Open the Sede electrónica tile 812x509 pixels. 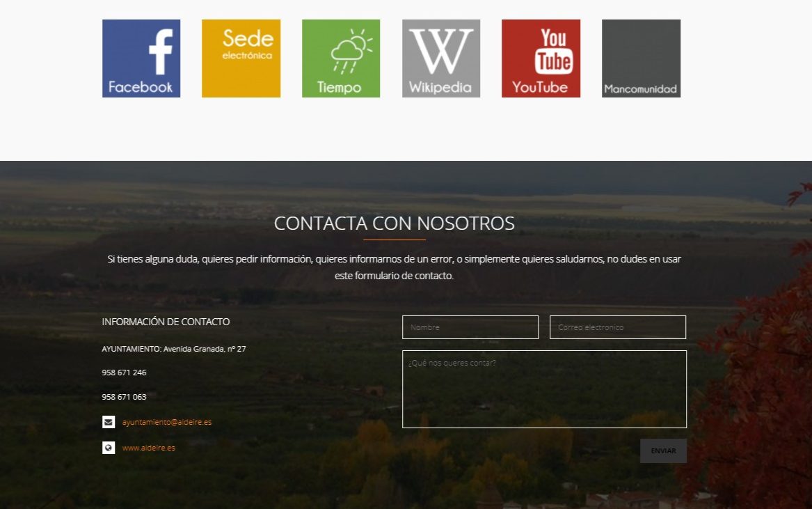[241, 58]
